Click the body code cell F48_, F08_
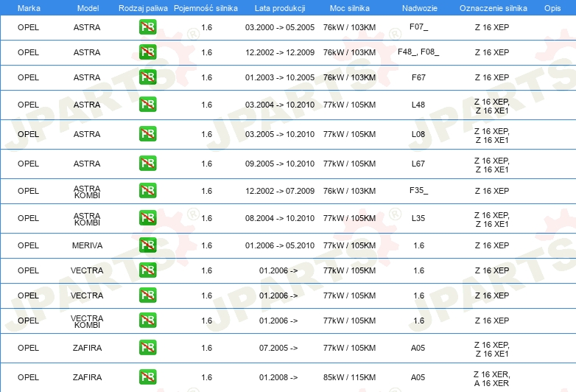Screen dimensions: 576x392 (x=418, y=52)
